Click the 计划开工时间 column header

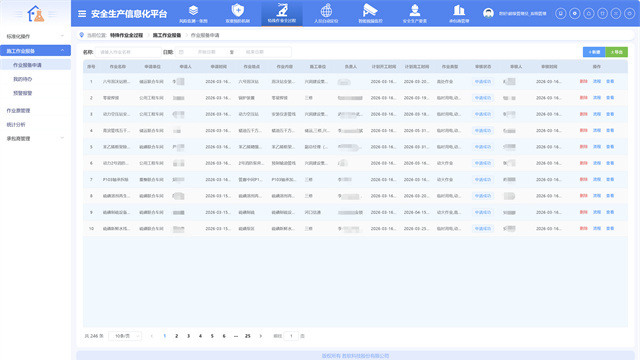(384, 67)
